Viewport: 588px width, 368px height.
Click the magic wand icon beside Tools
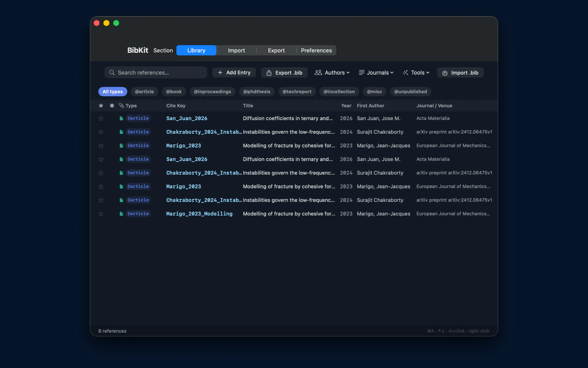coord(405,73)
